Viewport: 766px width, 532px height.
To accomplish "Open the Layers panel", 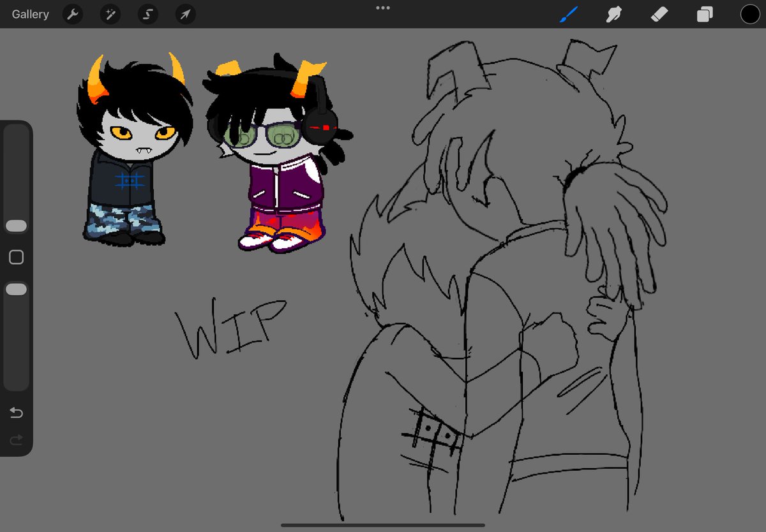I will click(705, 14).
